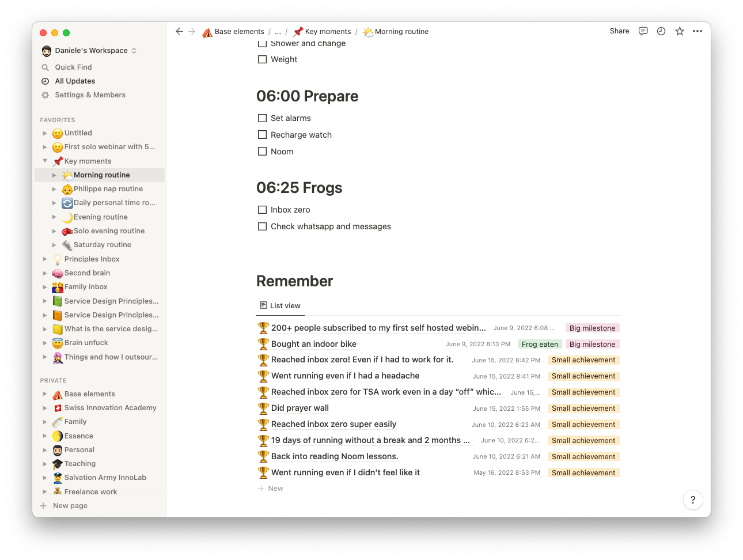Open page updates clock icon
Image resolution: width=743 pixels, height=560 pixels.
pos(661,31)
